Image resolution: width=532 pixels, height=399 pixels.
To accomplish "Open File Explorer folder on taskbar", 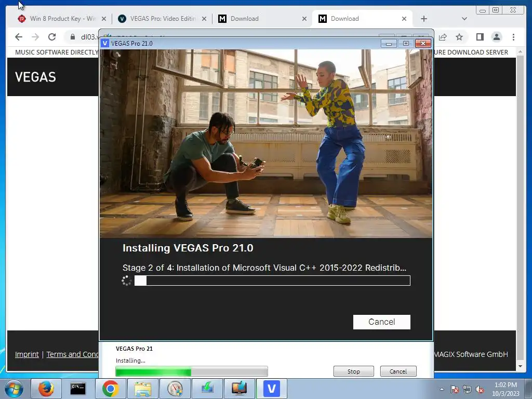I will point(142,389).
